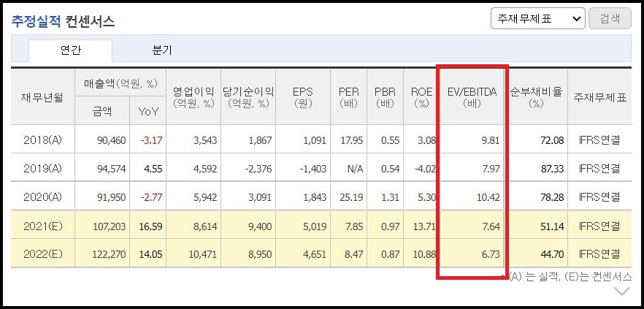Click the 10.42 EV/EBITDA value
This screenshot has height=309, width=644.
coord(488,198)
